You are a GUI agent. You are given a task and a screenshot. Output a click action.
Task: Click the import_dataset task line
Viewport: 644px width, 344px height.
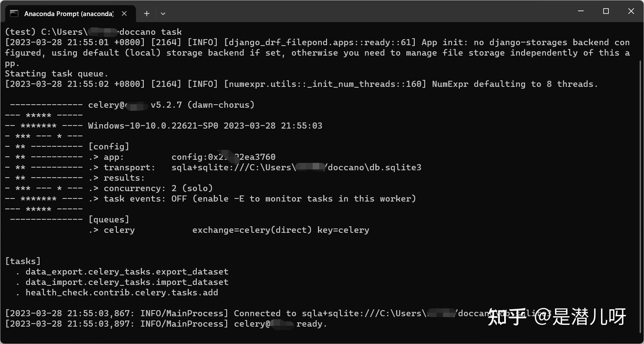point(127,282)
